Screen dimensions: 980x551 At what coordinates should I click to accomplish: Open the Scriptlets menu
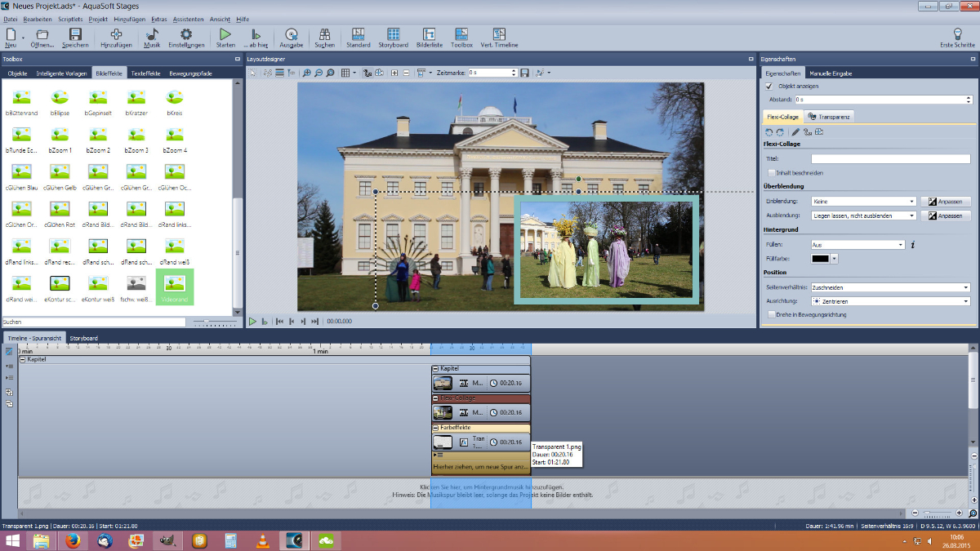pyautogui.click(x=70, y=19)
